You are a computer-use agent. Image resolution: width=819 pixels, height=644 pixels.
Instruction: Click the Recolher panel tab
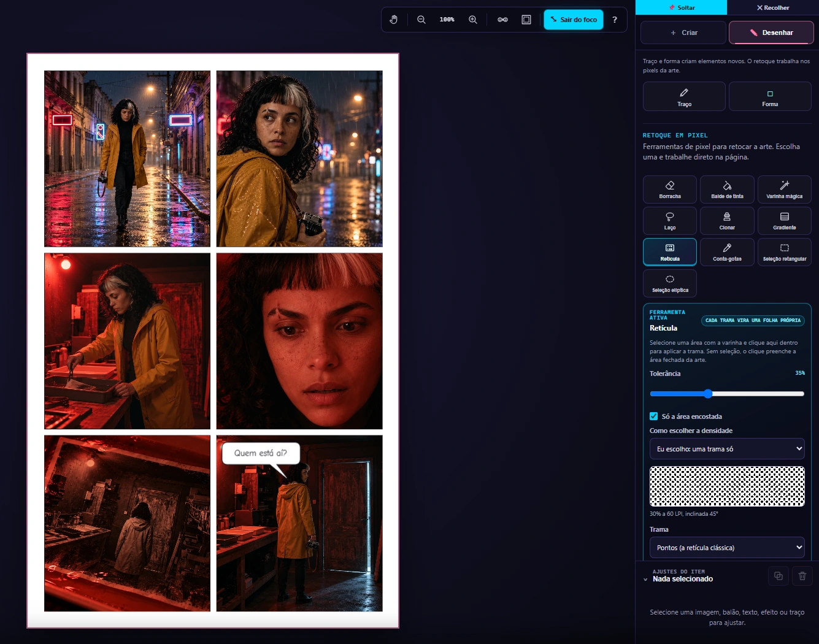click(773, 7)
